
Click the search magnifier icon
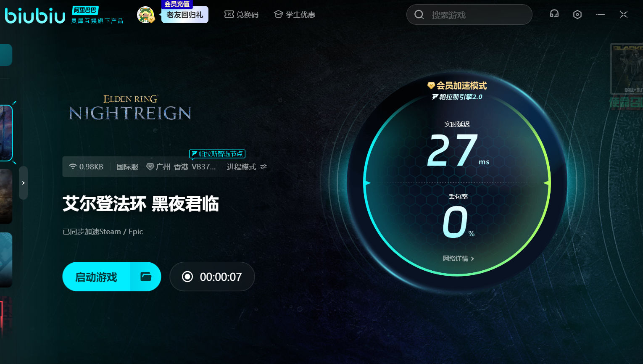419,15
